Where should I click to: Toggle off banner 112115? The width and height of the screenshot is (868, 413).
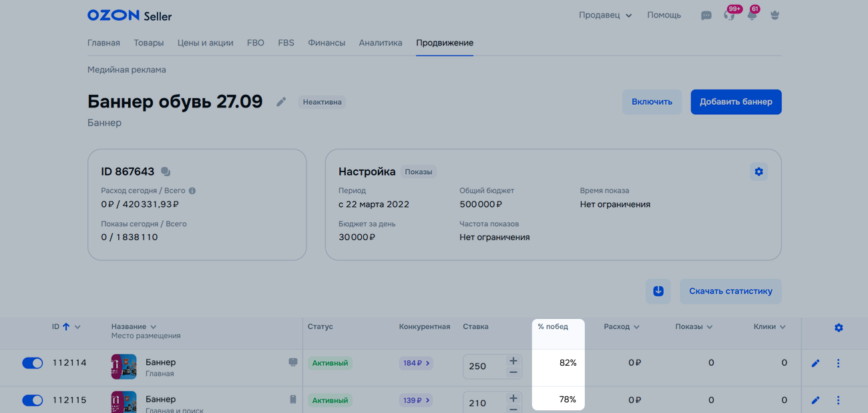[32, 400]
